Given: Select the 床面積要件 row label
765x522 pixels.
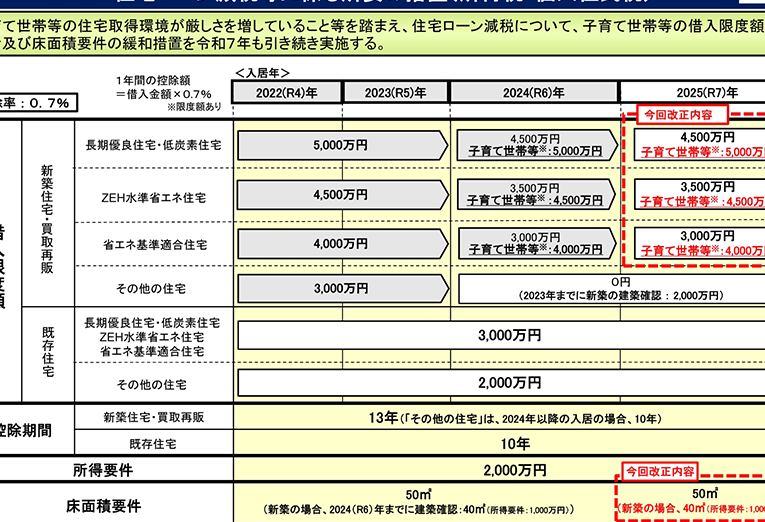Looking at the screenshot, I should pyautogui.click(x=103, y=506).
